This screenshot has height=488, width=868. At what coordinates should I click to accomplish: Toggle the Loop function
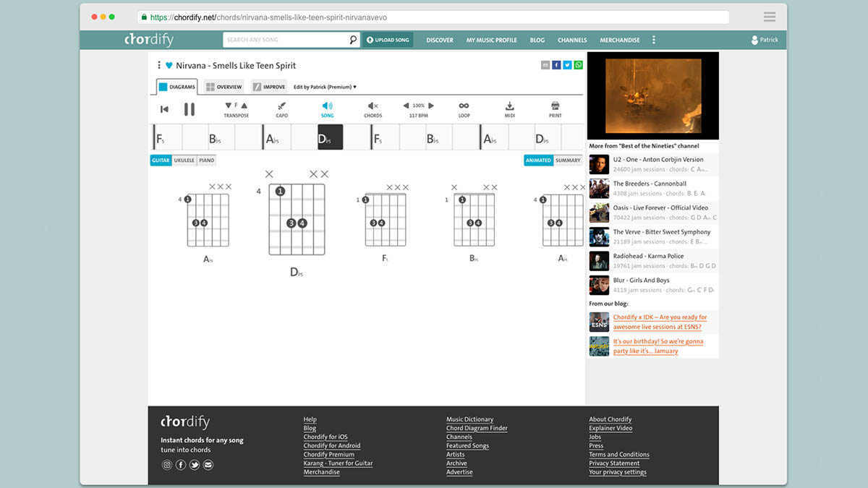464,109
